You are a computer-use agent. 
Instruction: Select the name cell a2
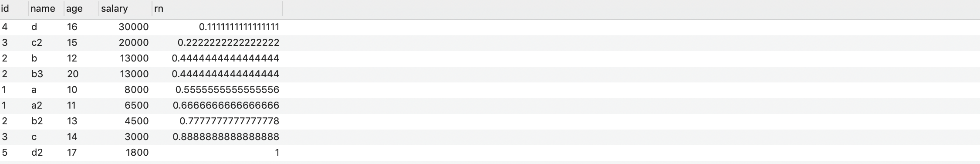46,106
